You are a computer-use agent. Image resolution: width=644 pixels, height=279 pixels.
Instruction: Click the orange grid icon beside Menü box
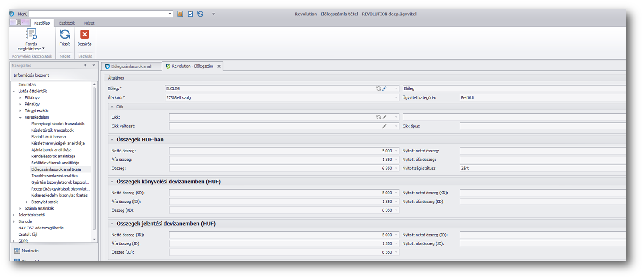pos(180,14)
